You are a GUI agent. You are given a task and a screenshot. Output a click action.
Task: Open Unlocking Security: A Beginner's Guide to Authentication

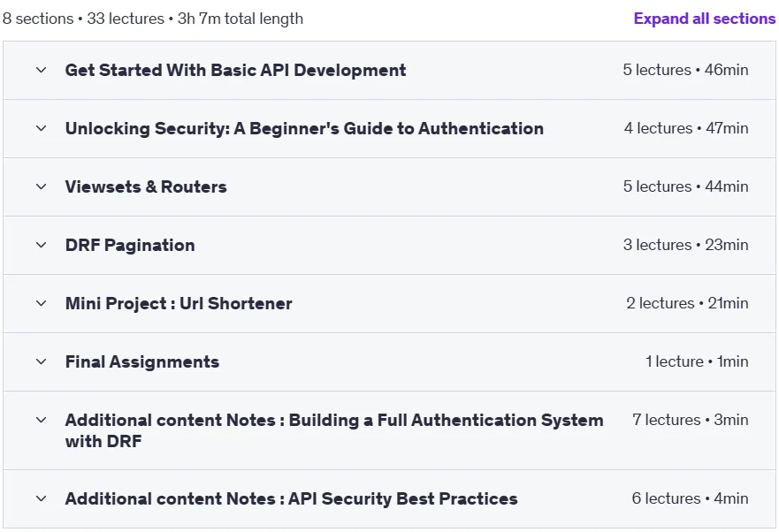304,129
